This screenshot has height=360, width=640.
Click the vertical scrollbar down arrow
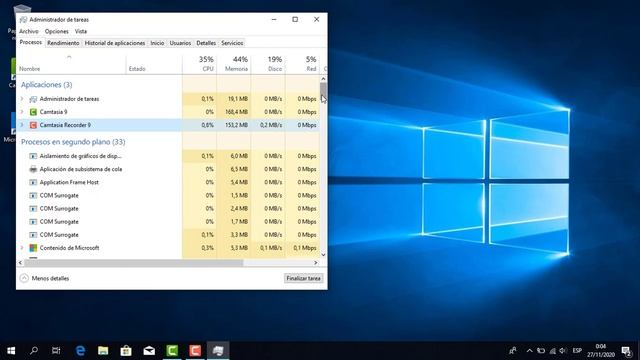[323, 255]
